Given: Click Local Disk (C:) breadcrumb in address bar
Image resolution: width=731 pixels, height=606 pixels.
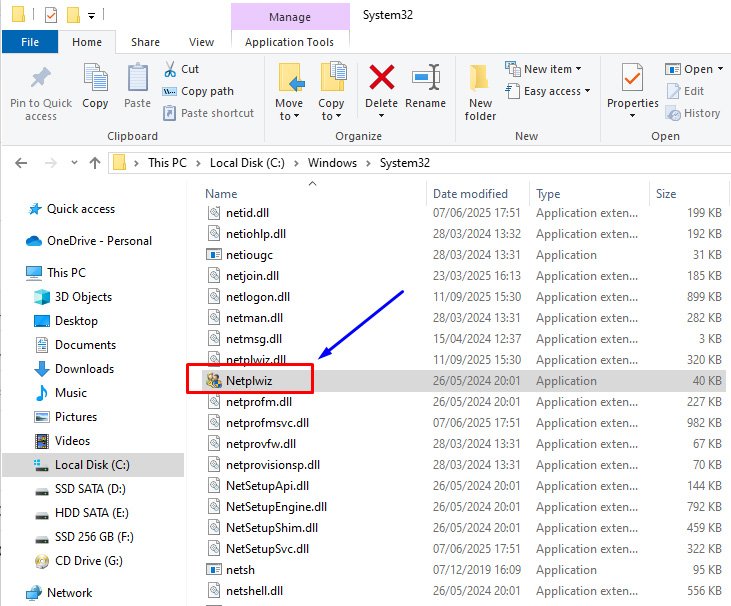Looking at the screenshot, I should (x=247, y=163).
